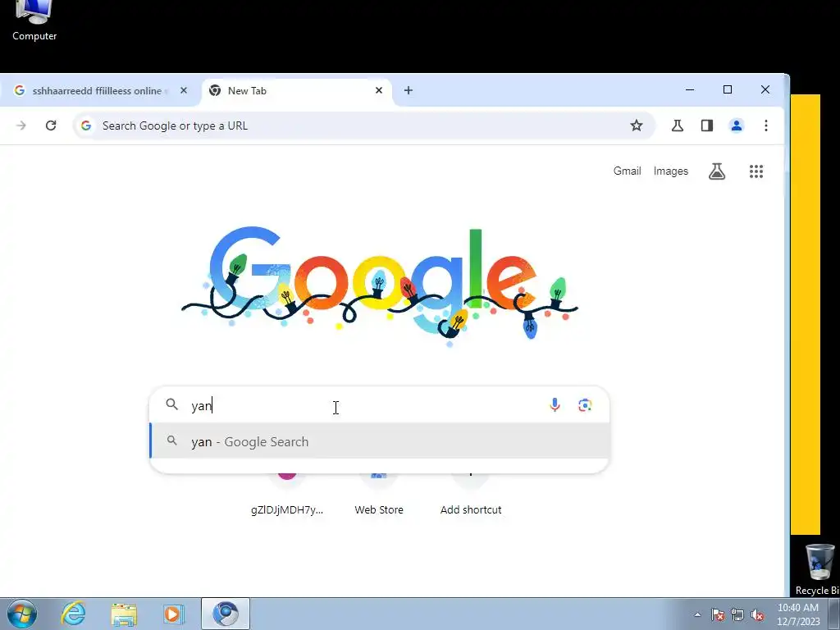Select the 'yan - Google Search' suggestion

(379, 441)
